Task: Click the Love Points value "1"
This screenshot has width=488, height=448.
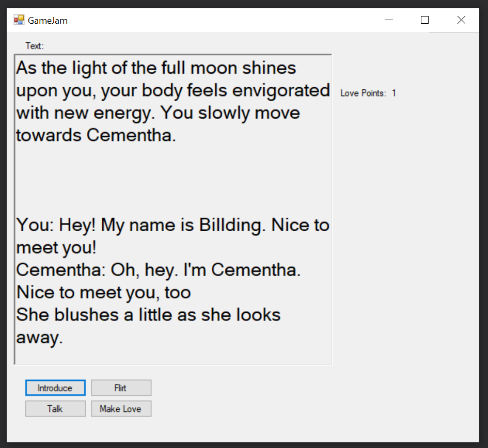Action: click(394, 93)
